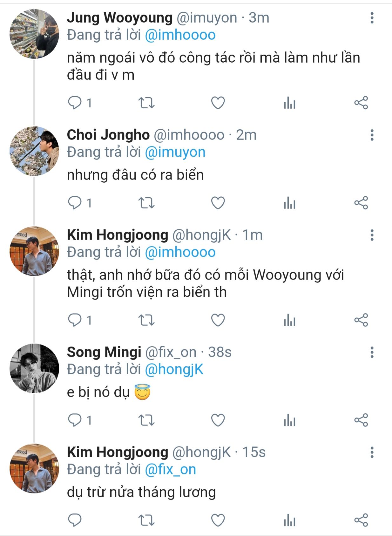
Task: Open Jung Wooyoung's profile picture
Action: 34,34
